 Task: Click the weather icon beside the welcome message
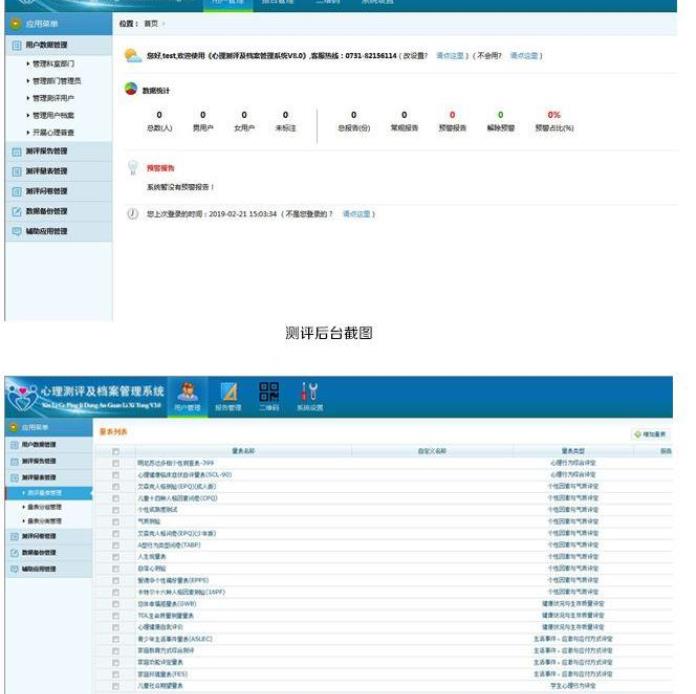tap(133, 56)
